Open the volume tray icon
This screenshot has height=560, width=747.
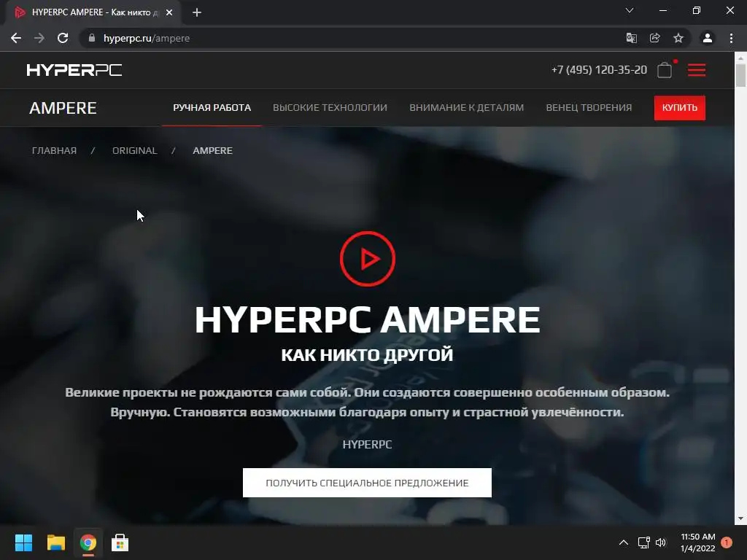[x=661, y=542]
